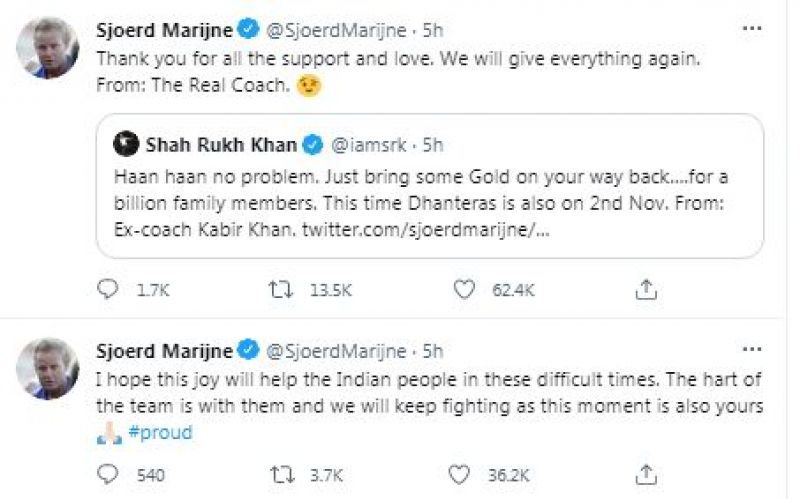This screenshot has height=499, width=800.
Task: Open Sjoerd Marijne's avatar on first tweet
Action: [x=47, y=47]
